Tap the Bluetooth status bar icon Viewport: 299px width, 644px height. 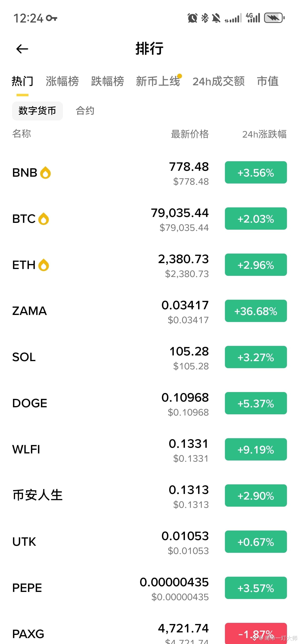tap(205, 18)
